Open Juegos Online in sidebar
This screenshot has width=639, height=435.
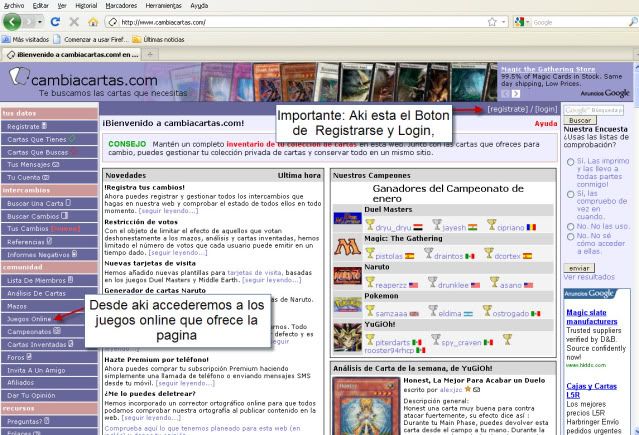pyautogui.click(x=29, y=319)
